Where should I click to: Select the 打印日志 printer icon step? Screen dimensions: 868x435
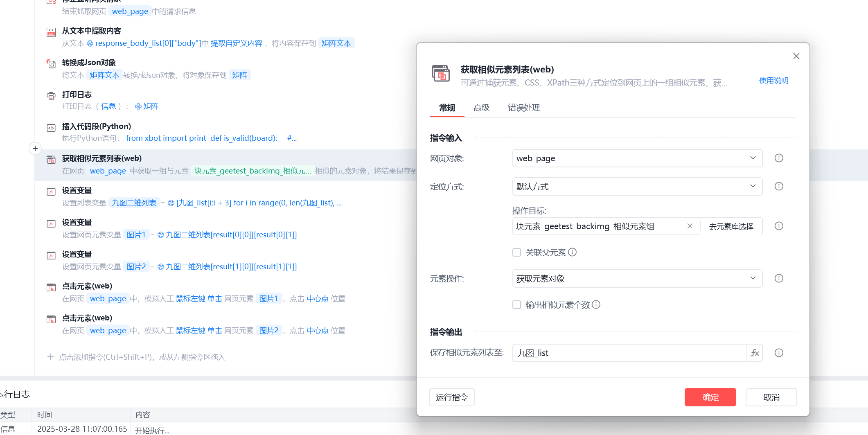[51, 96]
